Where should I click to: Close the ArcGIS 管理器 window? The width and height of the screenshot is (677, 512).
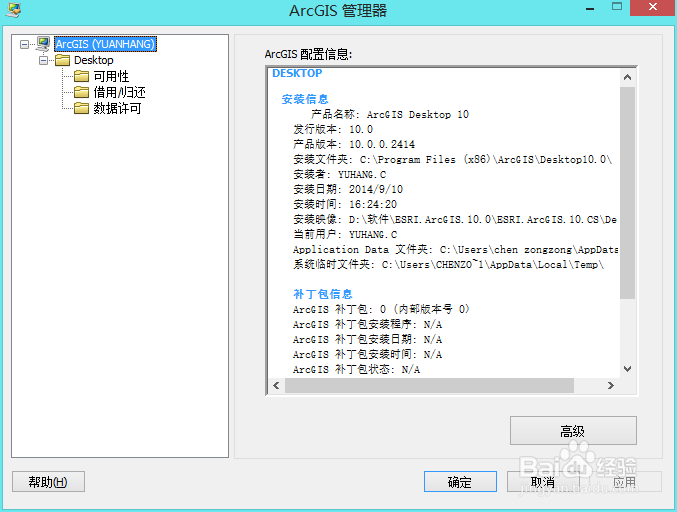tap(653, 7)
